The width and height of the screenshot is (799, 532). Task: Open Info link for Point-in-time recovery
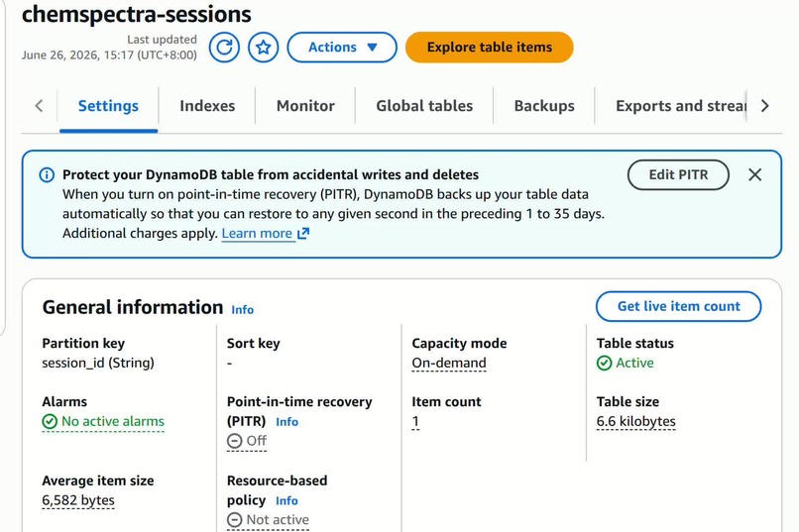pos(286,421)
